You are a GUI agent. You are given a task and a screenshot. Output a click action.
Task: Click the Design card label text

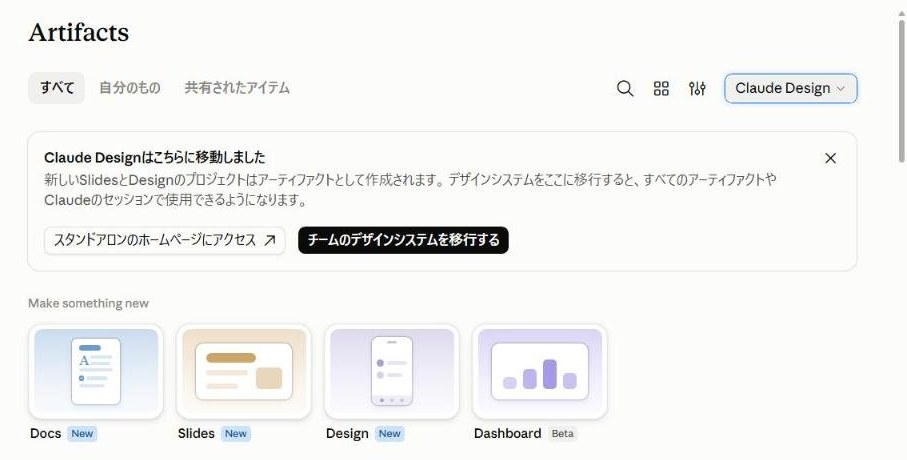click(347, 434)
